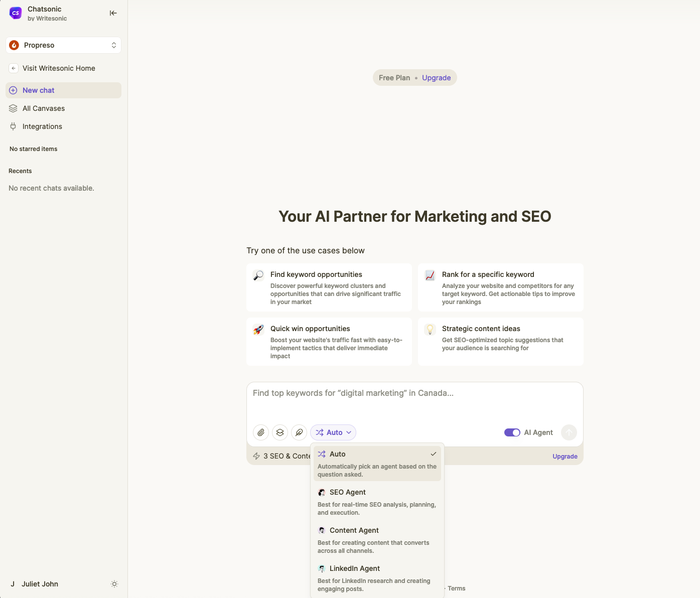Click the Upgrade link in Free Plan badge

coord(437,78)
